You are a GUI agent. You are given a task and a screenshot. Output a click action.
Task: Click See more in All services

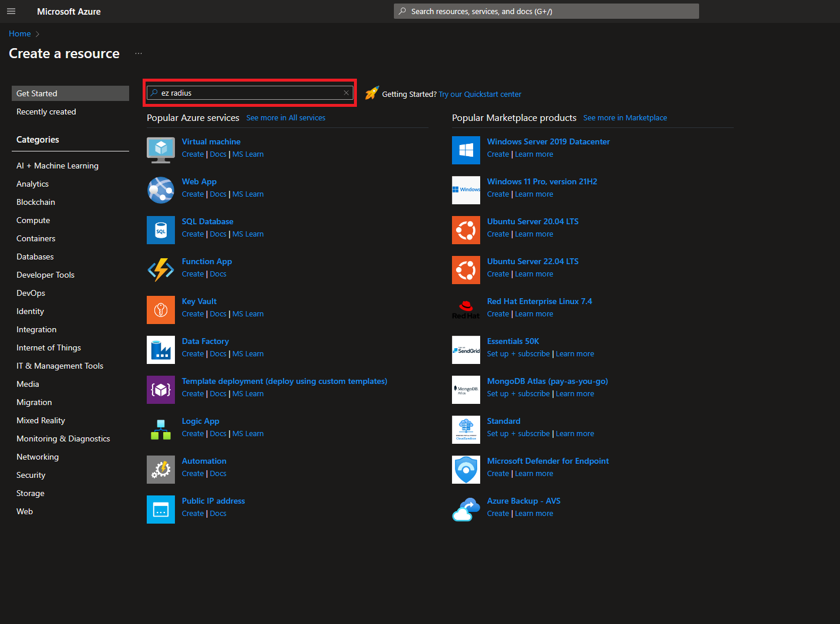pos(286,117)
